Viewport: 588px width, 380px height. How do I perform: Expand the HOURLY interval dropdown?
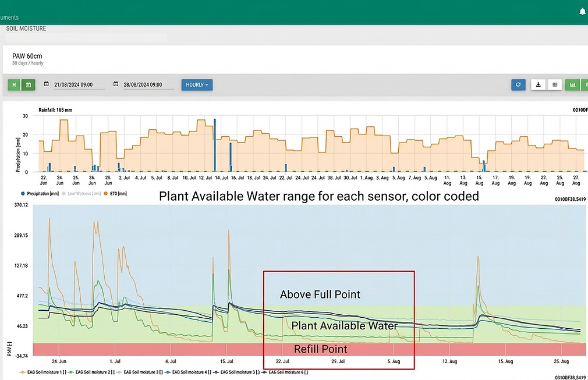[x=197, y=85]
